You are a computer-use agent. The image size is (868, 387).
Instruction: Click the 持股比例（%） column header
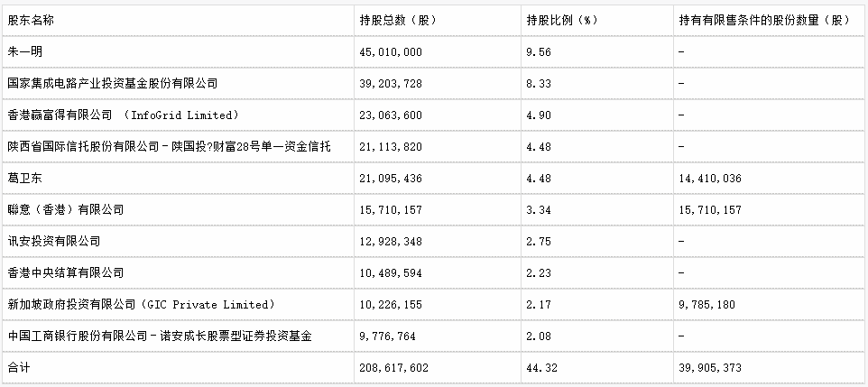tap(563, 21)
